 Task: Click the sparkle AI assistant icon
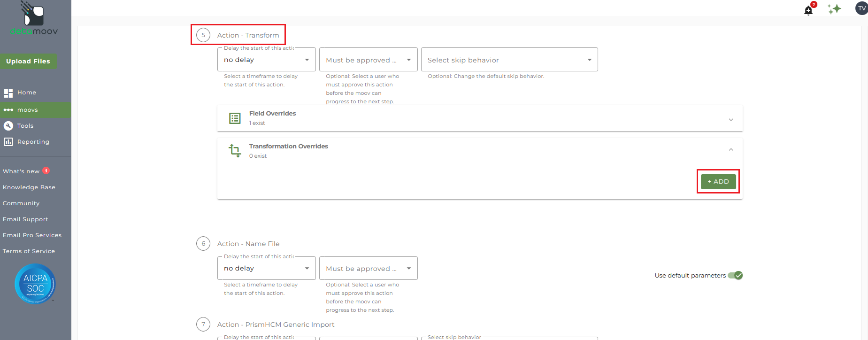pyautogui.click(x=834, y=9)
